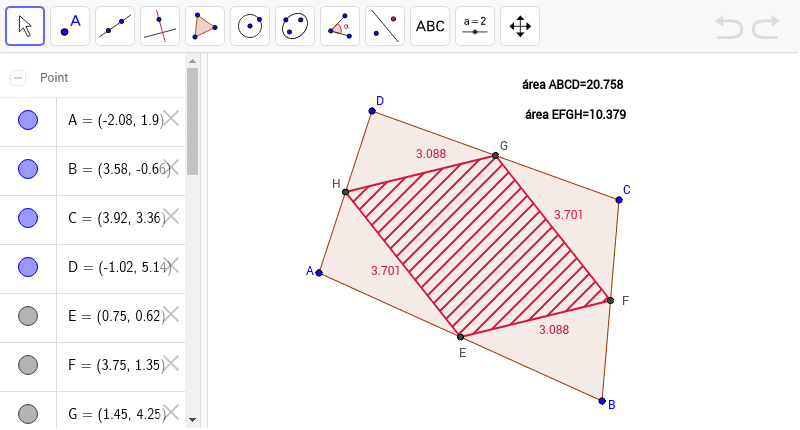Screen dimensions: 800x430
Task: Select the ABC Text tool
Action: [430, 26]
